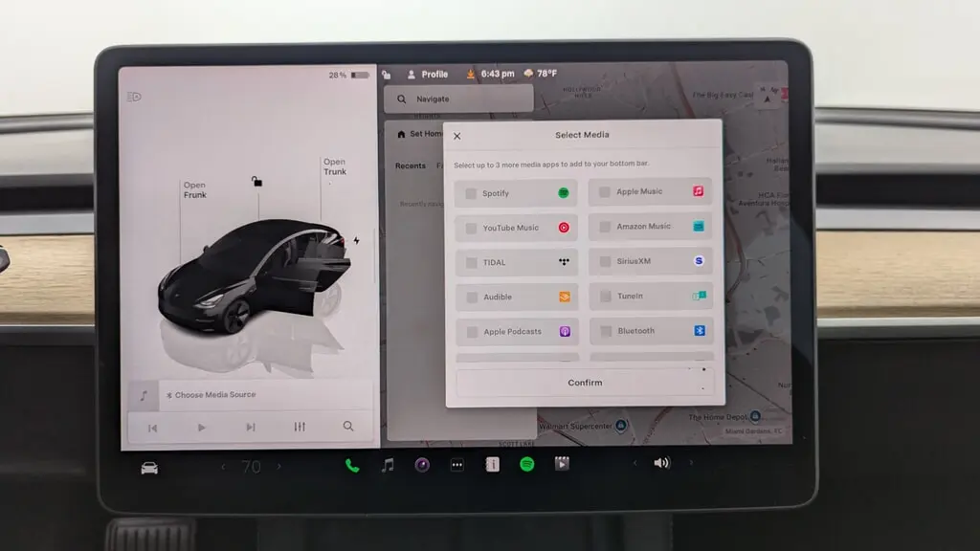Click the Bluetooth logo icon
980x551 pixels.
[700, 330]
